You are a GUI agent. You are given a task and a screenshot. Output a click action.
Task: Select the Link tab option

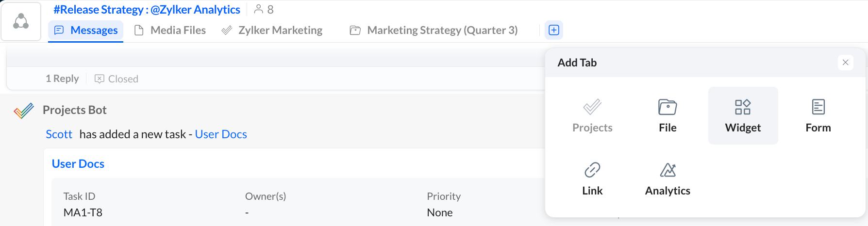click(592, 178)
